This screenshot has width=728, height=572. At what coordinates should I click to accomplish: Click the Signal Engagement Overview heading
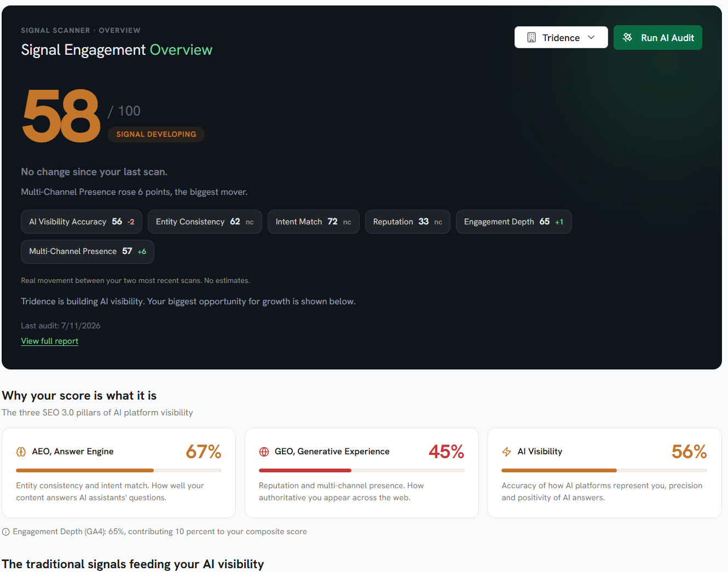tap(117, 50)
